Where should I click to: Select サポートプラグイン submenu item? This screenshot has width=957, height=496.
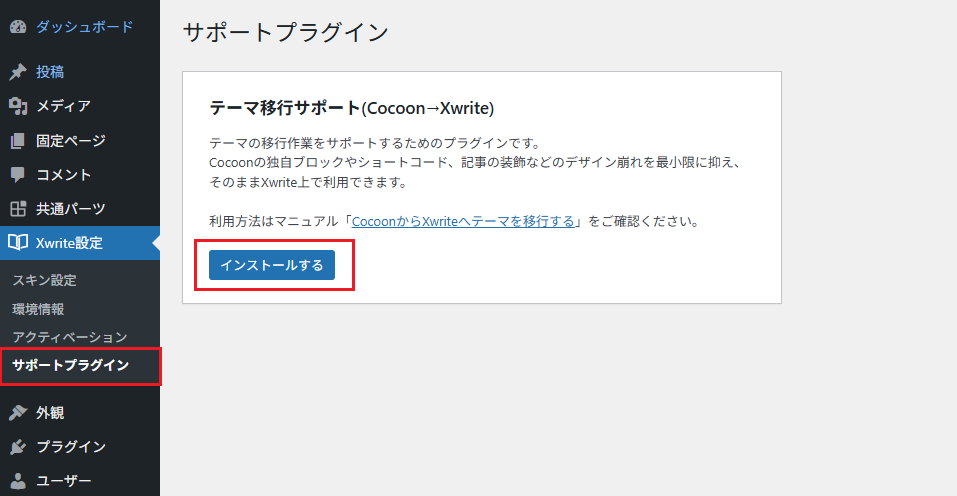point(70,366)
